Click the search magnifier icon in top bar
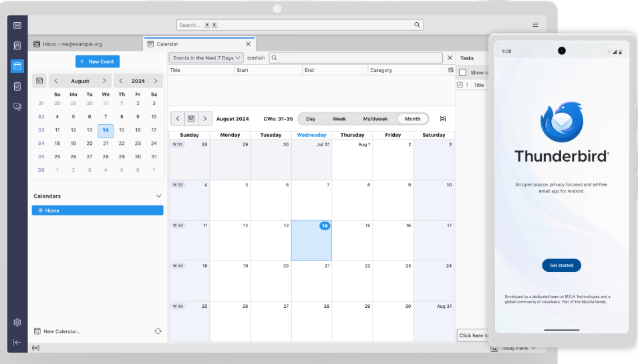This screenshot has width=638, height=364. pos(417,25)
